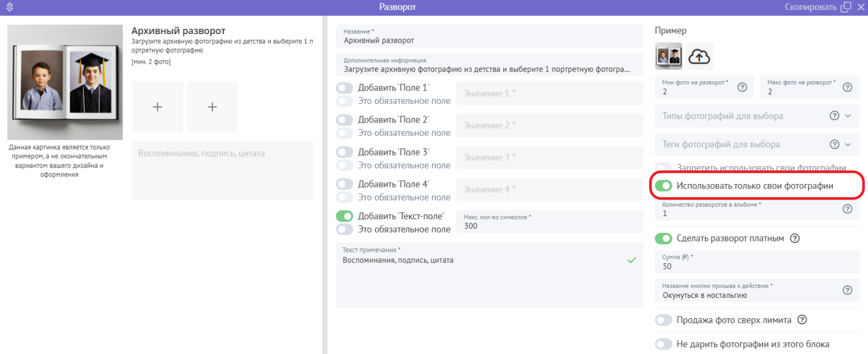Click the Название input field
Viewport: 868px width, 354px height.
[489, 41]
